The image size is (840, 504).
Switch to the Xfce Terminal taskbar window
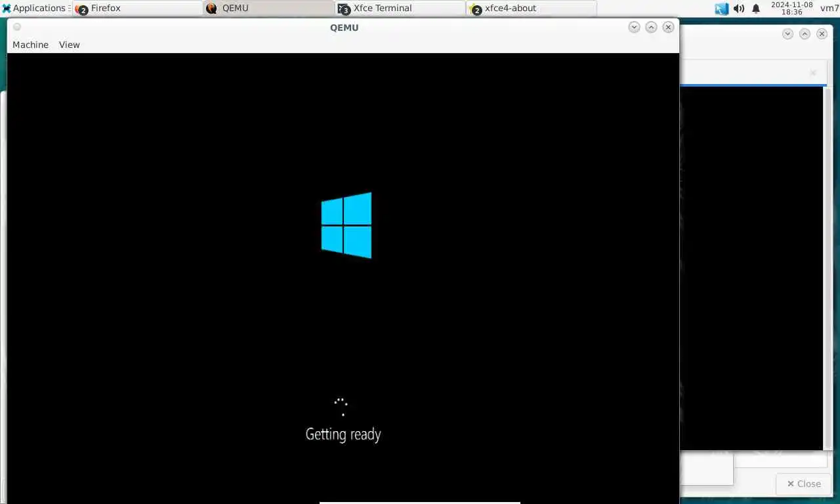[x=400, y=8]
